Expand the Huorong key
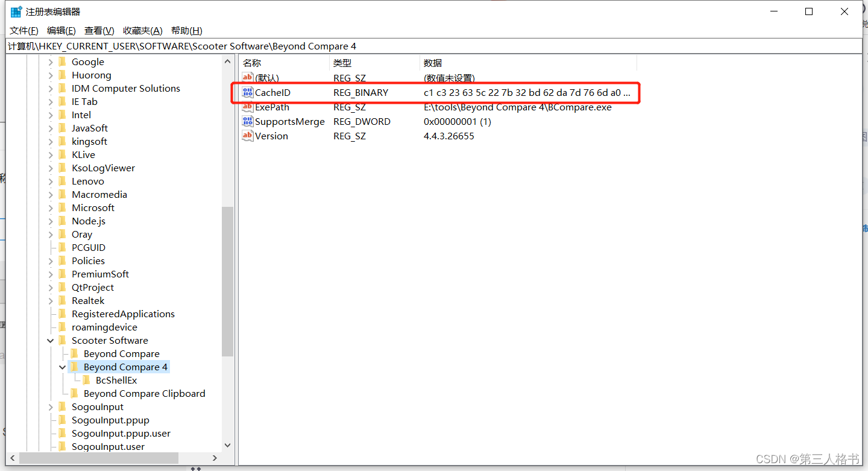868x471 pixels. 51,75
